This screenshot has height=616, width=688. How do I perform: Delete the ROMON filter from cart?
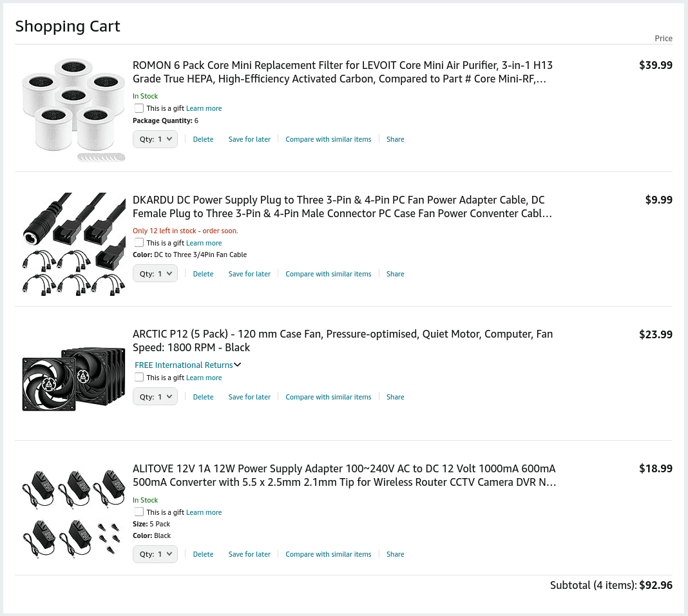click(x=203, y=139)
